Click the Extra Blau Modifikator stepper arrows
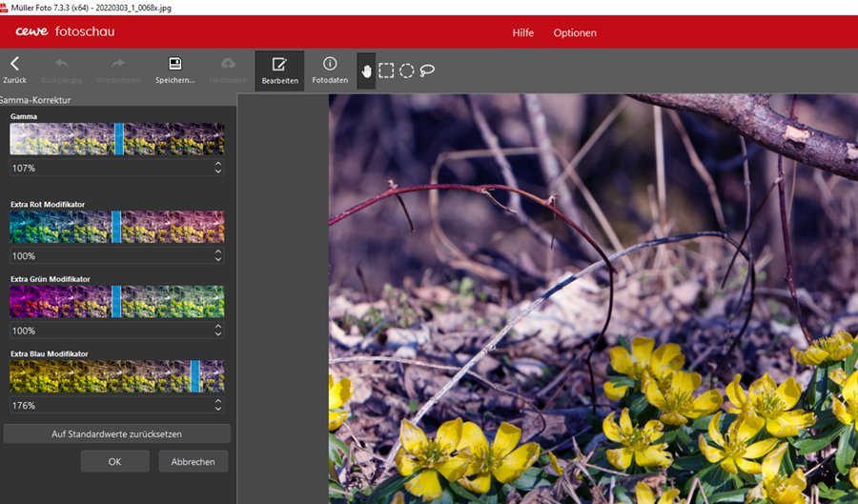The width and height of the screenshot is (858, 504). pyautogui.click(x=218, y=405)
